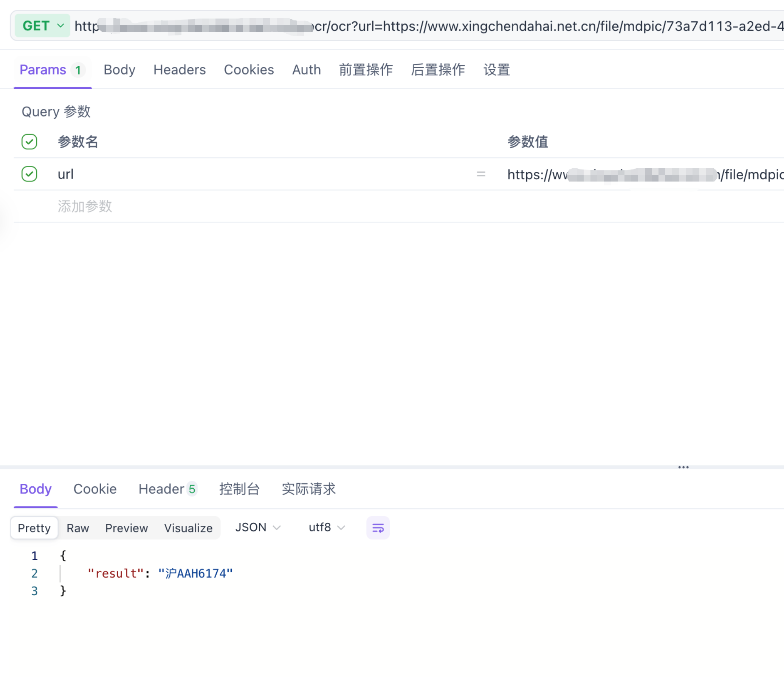The width and height of the screenshot is (784, 677).
Task: Open the Cookies tab
Action: pos(249,70)
